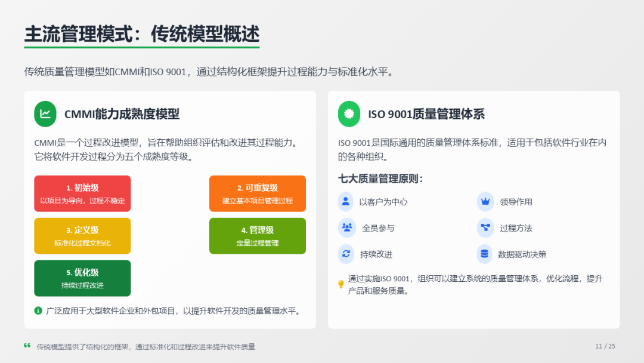Click the 领导作用 crown icon
The image size is (644, 363).
pos(485,201)
